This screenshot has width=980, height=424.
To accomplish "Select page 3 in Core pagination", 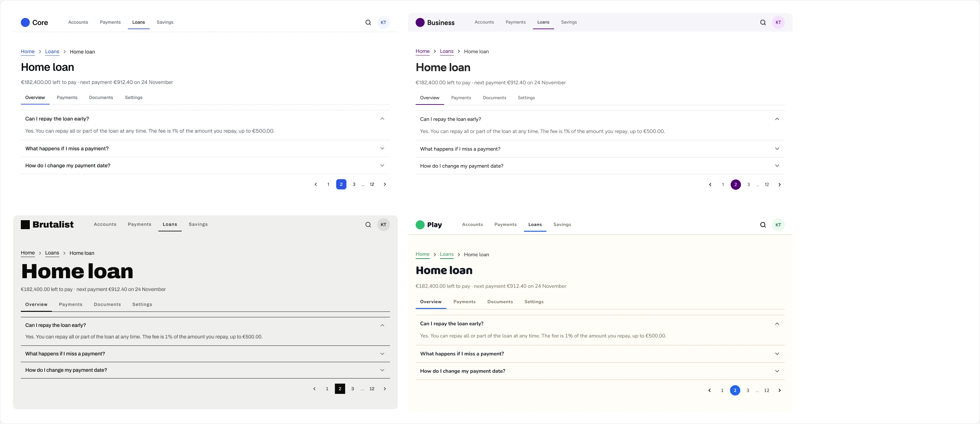I will point(354,185).
